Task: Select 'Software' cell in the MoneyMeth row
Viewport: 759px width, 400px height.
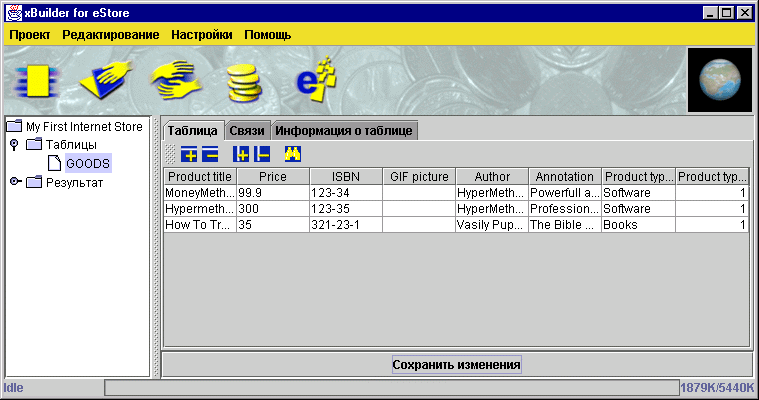Action: point(638,193)
